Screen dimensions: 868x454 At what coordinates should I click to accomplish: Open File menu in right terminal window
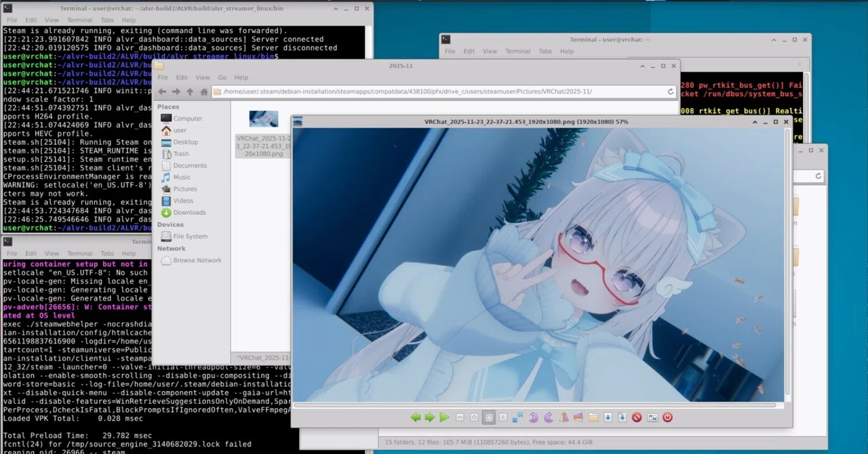(450, 51)
